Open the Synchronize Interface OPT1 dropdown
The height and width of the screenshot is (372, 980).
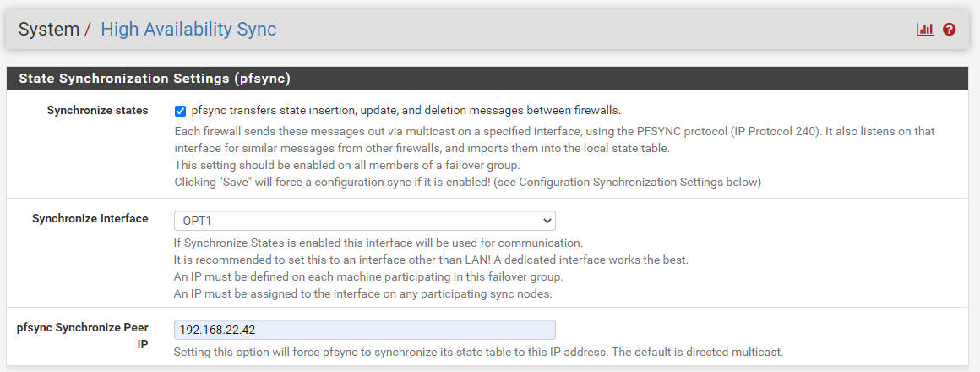coord(364,221)
